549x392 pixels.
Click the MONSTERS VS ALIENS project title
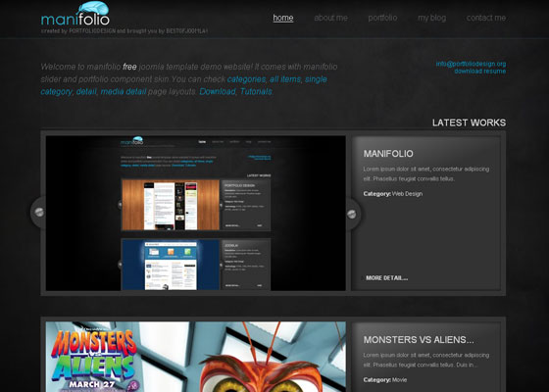tap(419, 340)
